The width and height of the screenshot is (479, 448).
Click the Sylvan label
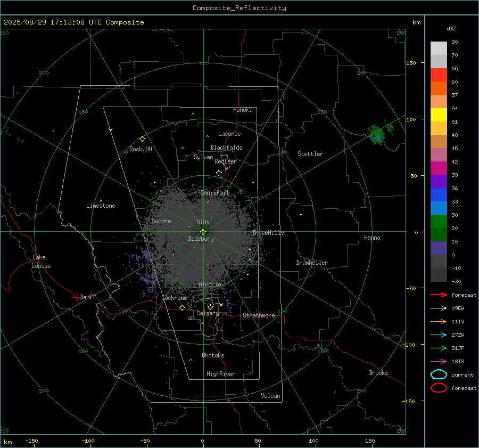click(x=203, y=157)
